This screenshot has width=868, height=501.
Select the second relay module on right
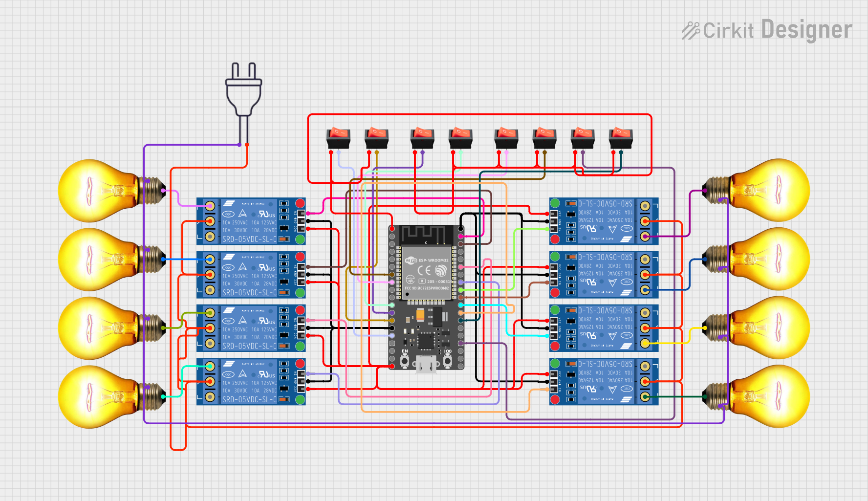(x=604, y=275)
